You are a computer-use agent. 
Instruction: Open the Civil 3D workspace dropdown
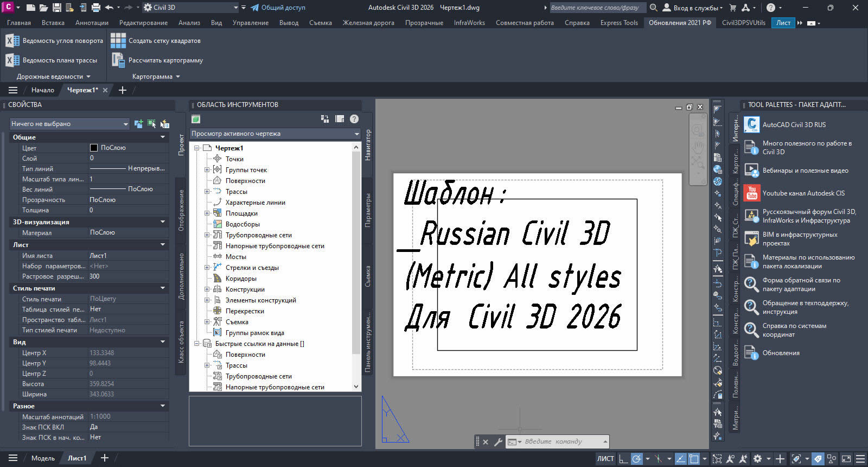tap(190, 8)
